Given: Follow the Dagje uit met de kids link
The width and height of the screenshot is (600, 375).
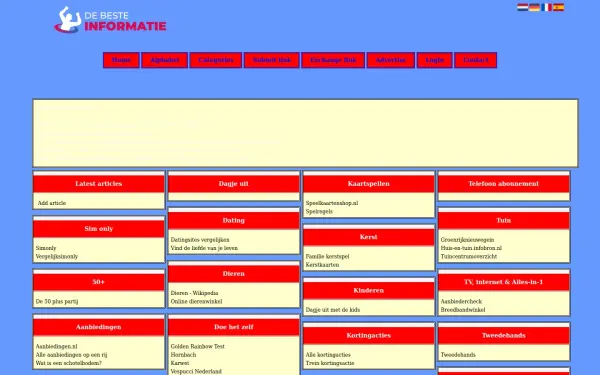Looking at the screenshot, I should (x=333, y=310).
